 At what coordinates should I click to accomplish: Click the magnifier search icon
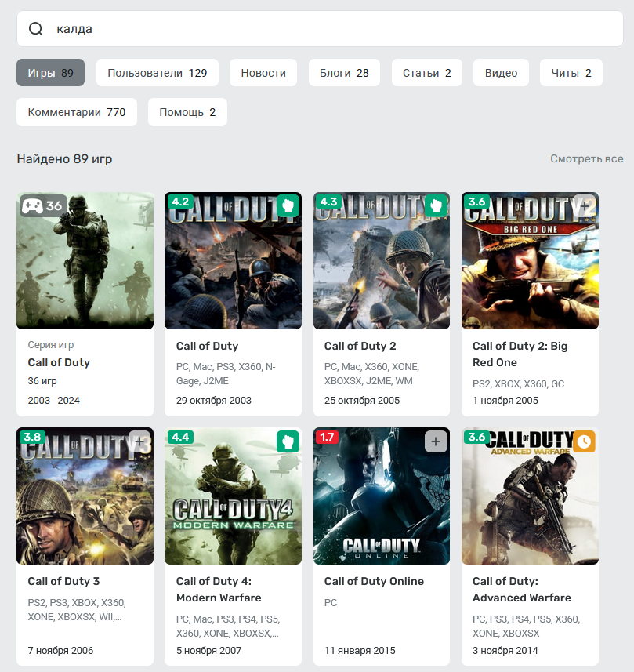[x=35, y=29]
